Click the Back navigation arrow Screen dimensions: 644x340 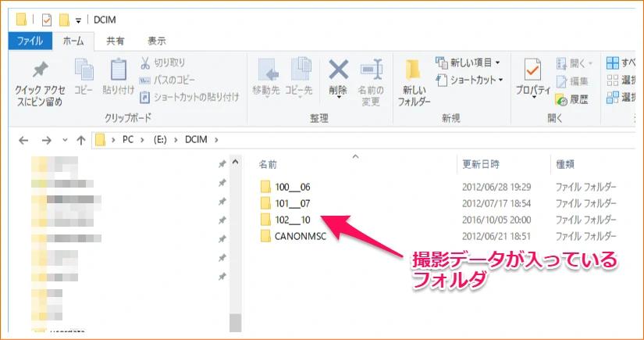[x=23, y=141]
